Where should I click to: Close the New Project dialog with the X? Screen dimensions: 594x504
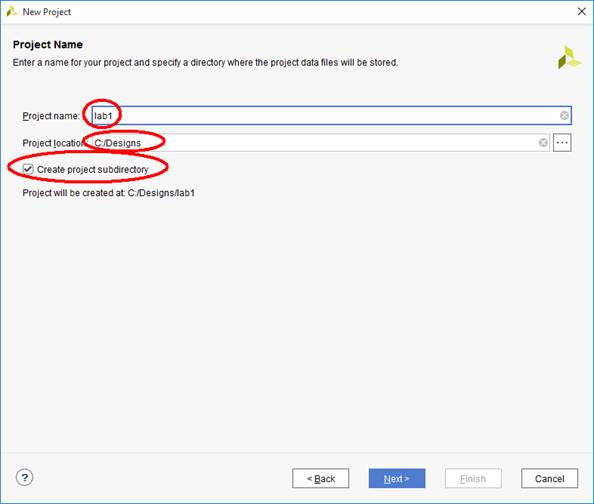click(x=581, y=12)
